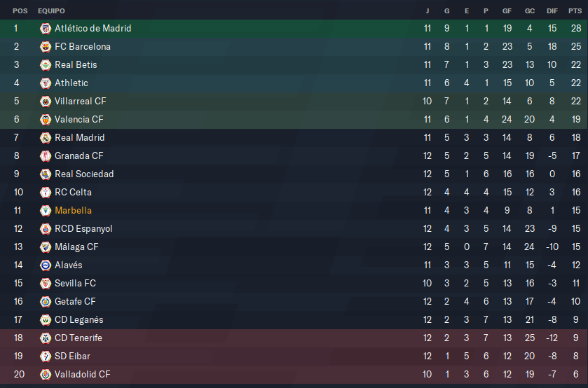Select the Getafe CF table row
Screen dimensions: 588x388
(294, 302)
